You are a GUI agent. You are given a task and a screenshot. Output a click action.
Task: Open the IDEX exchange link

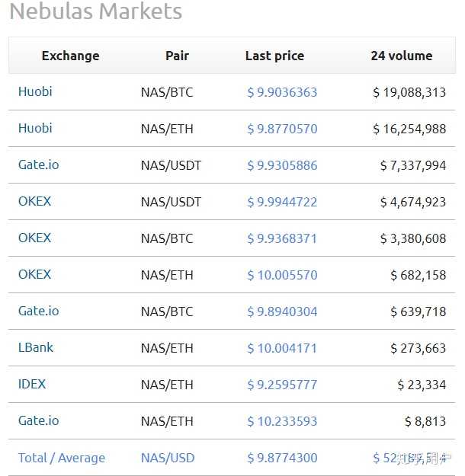click(32, 384)
